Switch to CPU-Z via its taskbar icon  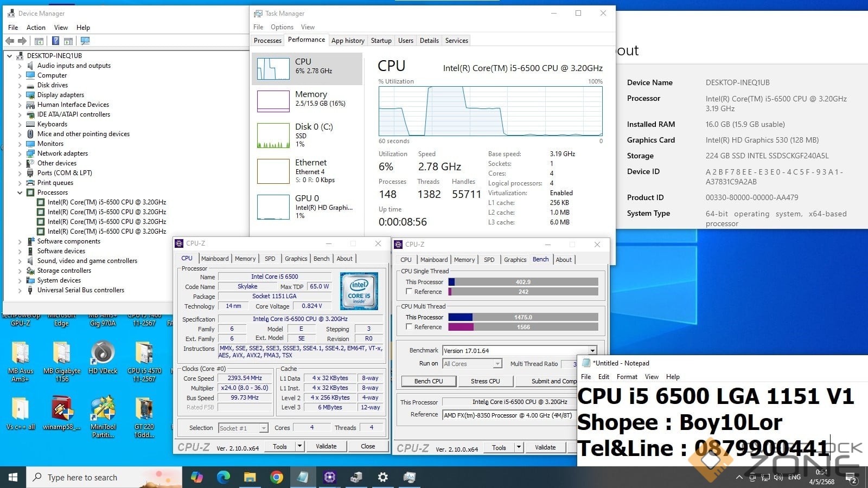tap(329, 477)
